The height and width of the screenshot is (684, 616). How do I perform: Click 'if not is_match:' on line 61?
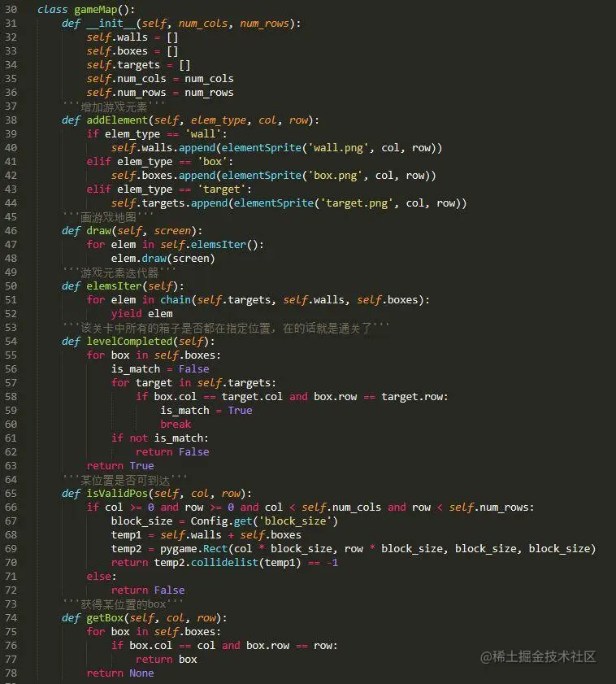click(x=160, y=438)
